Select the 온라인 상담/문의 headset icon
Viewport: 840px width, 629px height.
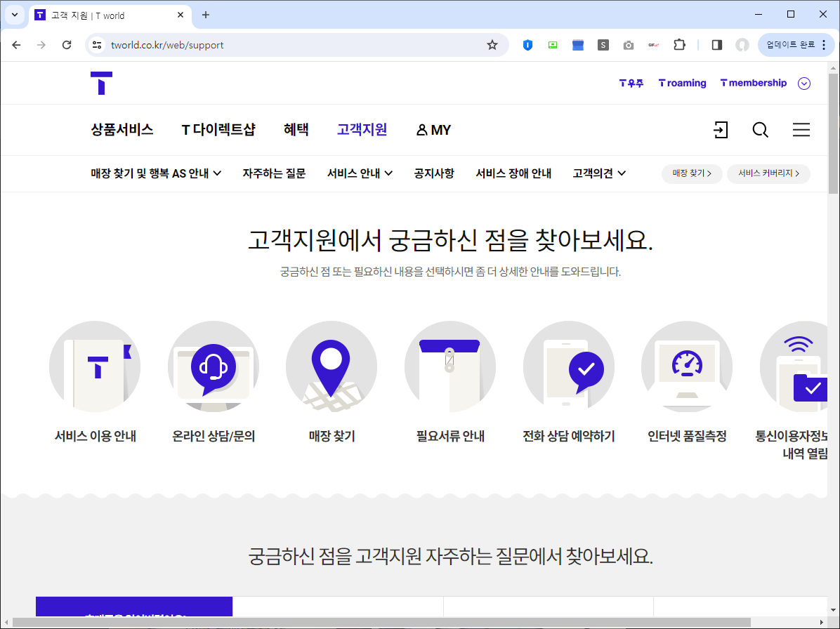click(213, 366)
